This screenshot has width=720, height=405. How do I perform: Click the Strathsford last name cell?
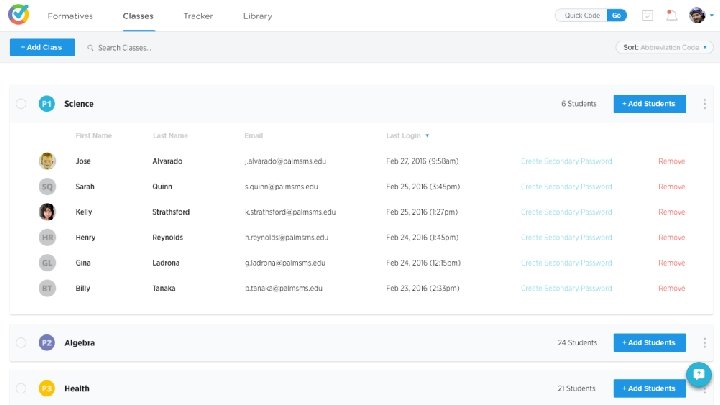(x=171, y=212)
